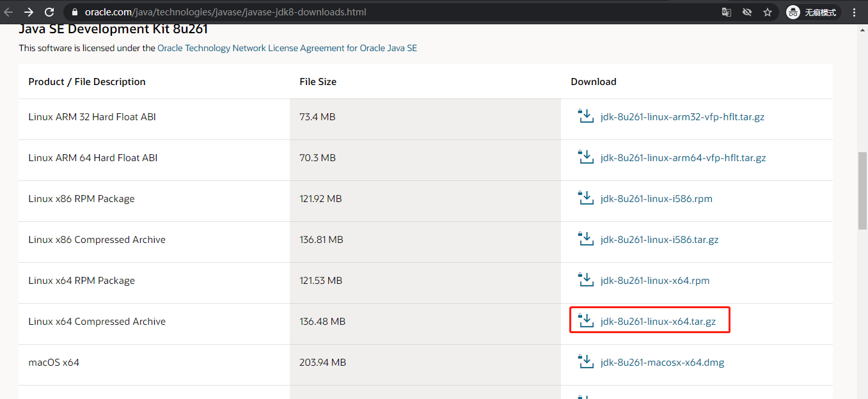The height and width of the screenshot is (399, 868).
Task: Reload the current page
Action: 49,12
